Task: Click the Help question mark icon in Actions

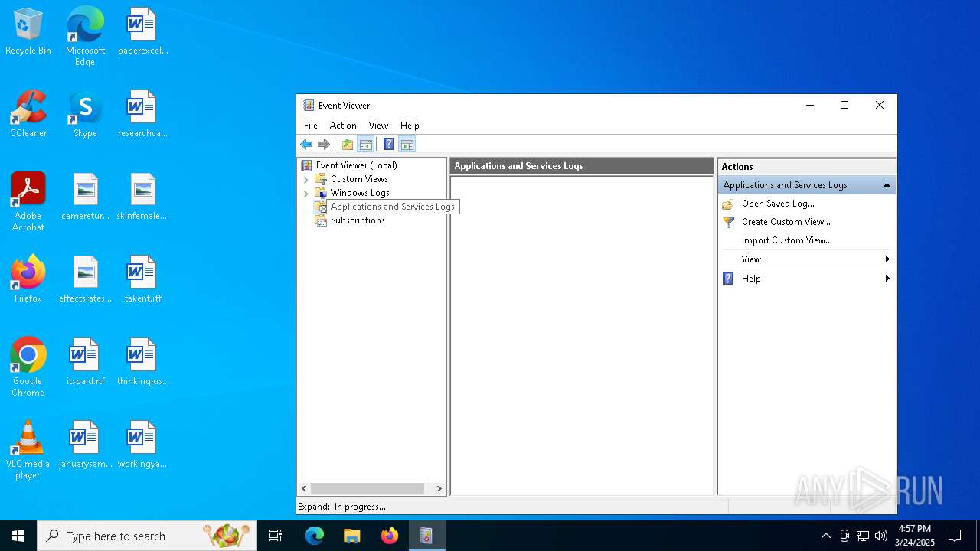Action: click(728, 279)
